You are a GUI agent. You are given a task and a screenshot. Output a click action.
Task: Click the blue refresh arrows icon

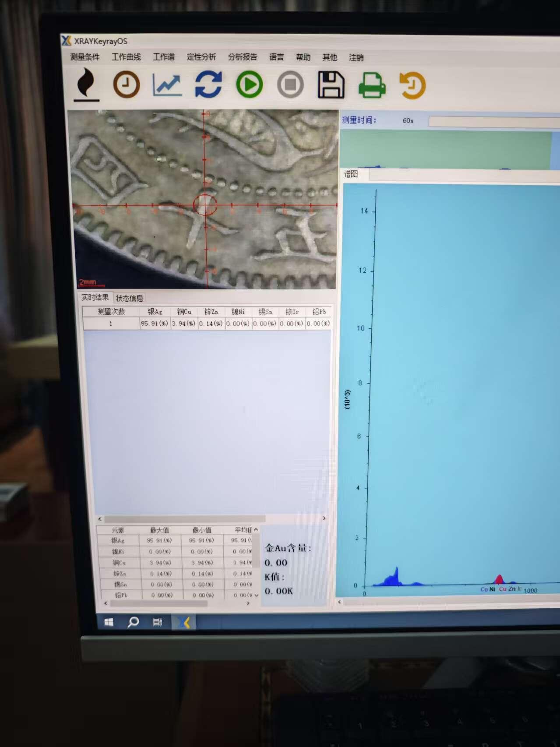point(208,85)
